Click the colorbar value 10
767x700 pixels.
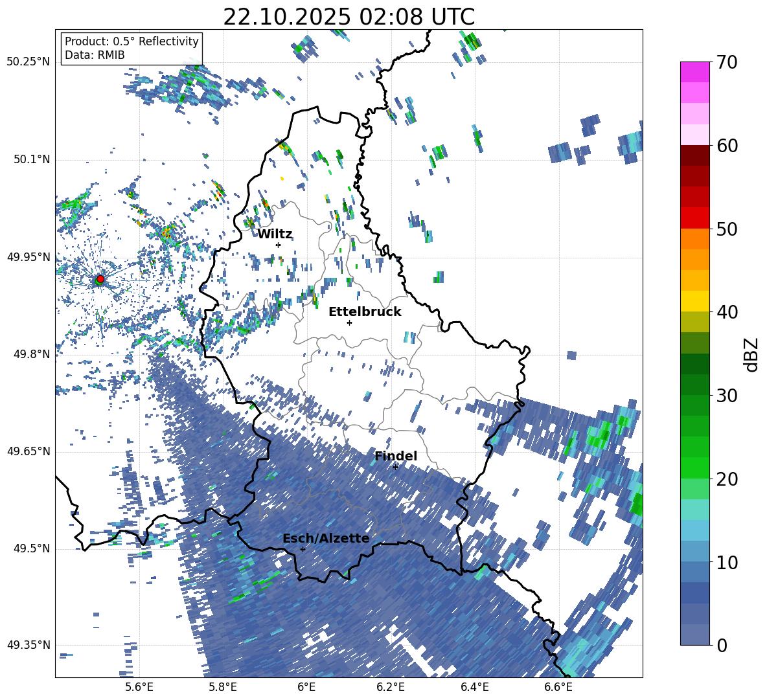pyautogui.click(x=727, y=562)
